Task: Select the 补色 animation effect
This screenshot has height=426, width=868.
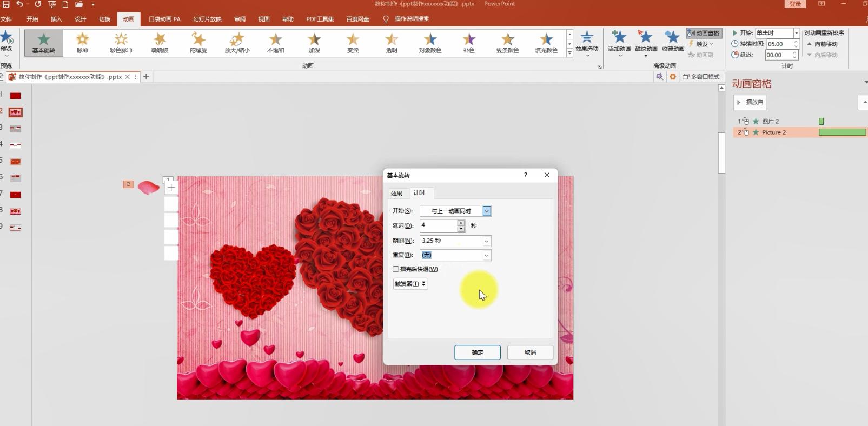Action: [x=469, y=43]
